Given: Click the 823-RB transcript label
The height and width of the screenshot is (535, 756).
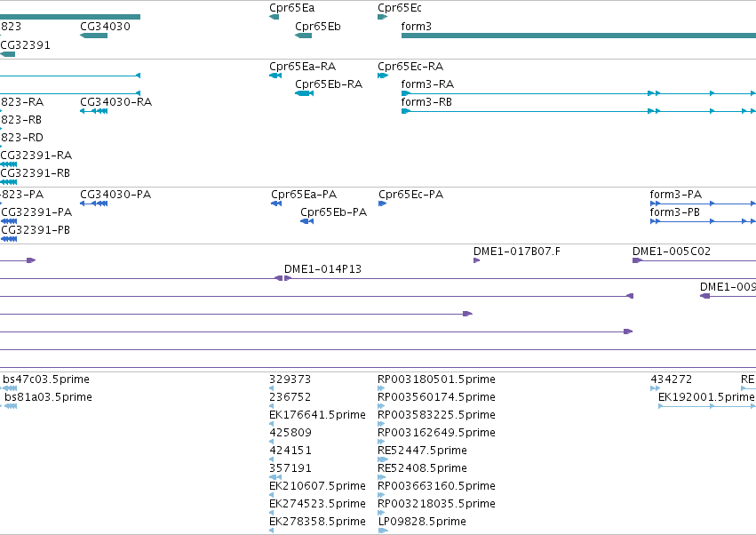Looking at the screenshot, I should (x=20, y=120).
